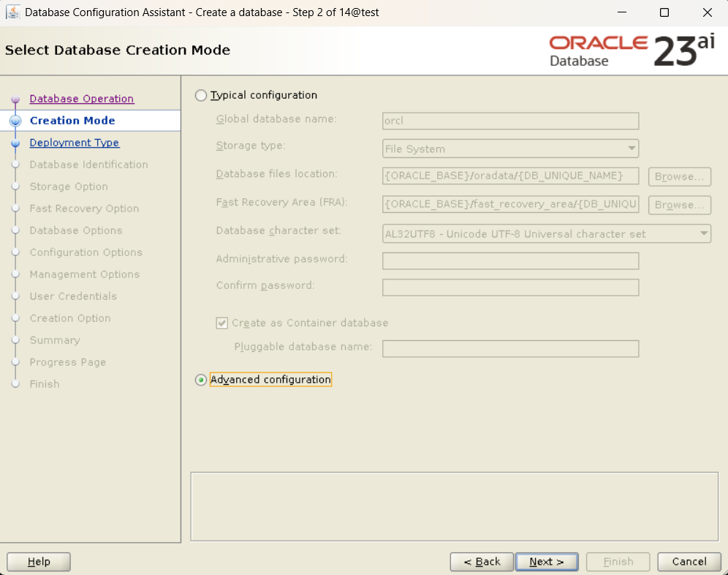728x575 pixels.
Task: Click the Database files location field
Action: point(510,176)
